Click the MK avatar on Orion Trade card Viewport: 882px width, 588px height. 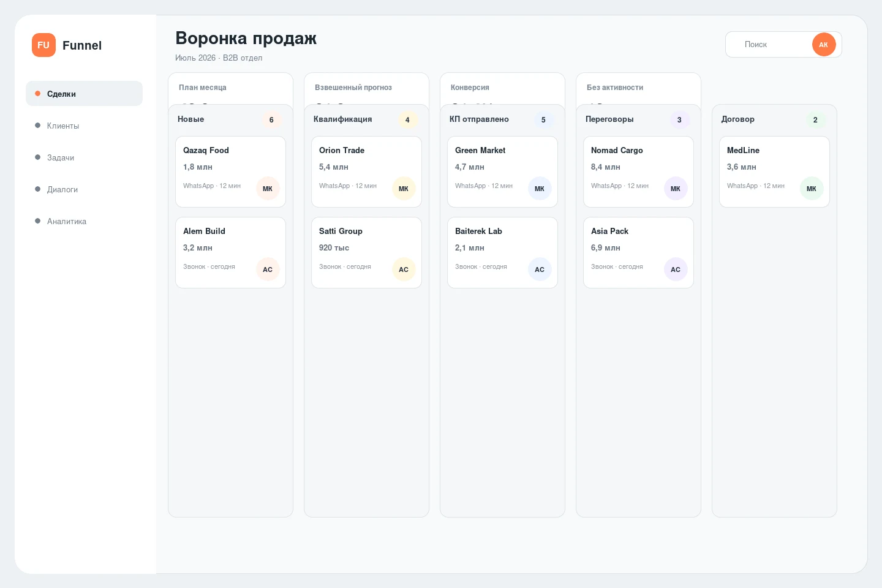point(404,189)
